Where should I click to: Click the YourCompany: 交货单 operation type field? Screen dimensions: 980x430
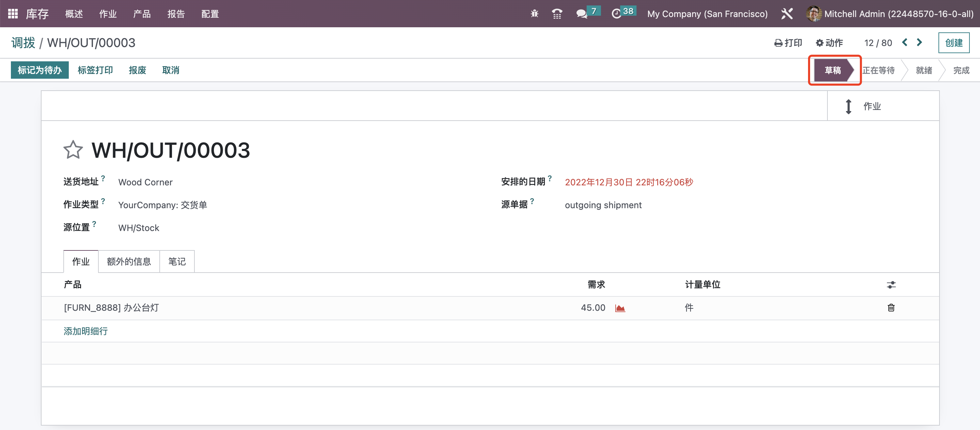[162, 205]
